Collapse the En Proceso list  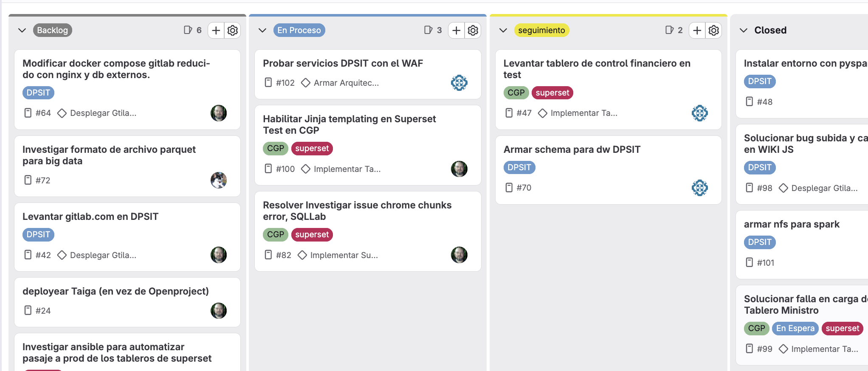262,31
